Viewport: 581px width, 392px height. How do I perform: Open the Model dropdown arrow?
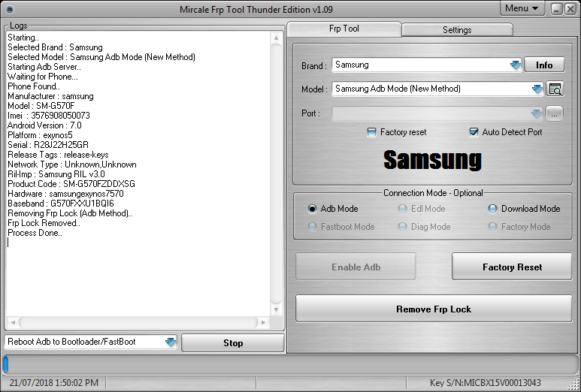[x=537, y=89]
